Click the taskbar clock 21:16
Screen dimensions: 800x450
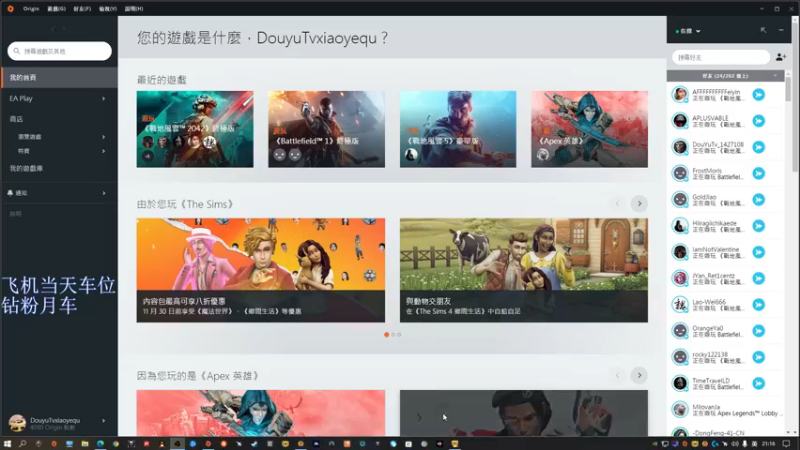768,444
